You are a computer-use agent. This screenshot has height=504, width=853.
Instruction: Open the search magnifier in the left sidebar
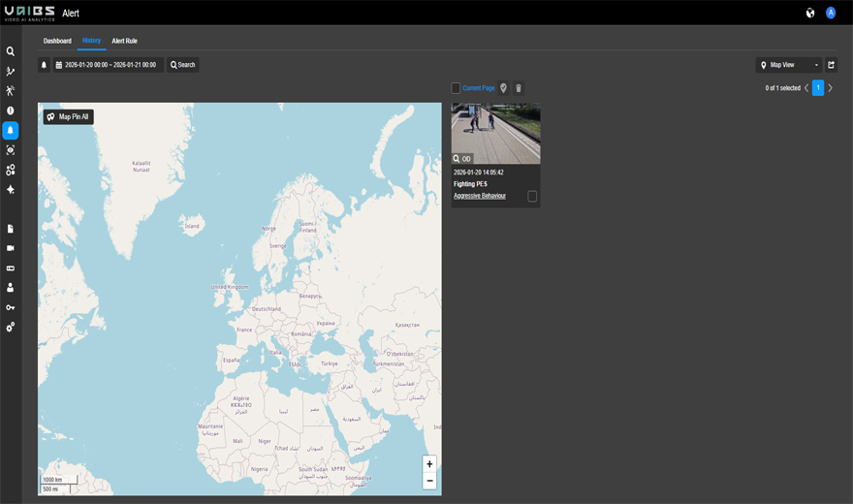[x=11, y=51]
